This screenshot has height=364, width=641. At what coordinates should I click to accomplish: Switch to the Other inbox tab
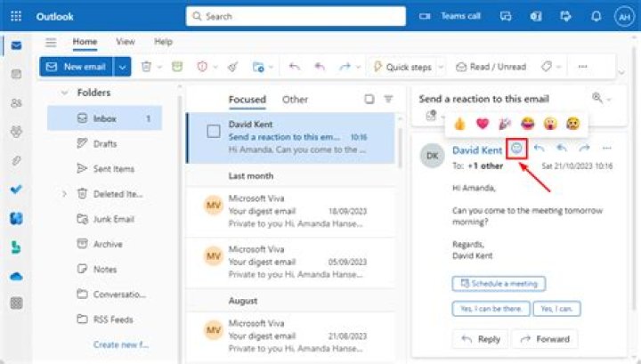295,100
